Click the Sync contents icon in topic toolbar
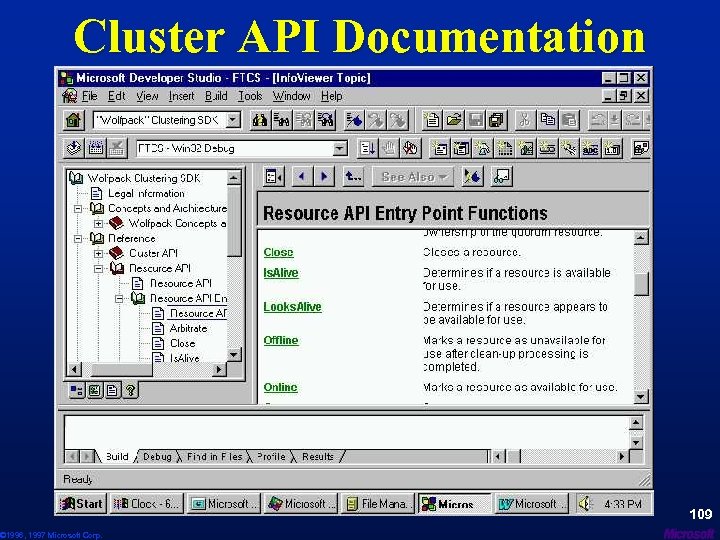Image resolution: width=720 pixels, height=540 pixels. (x=274, y=176)
